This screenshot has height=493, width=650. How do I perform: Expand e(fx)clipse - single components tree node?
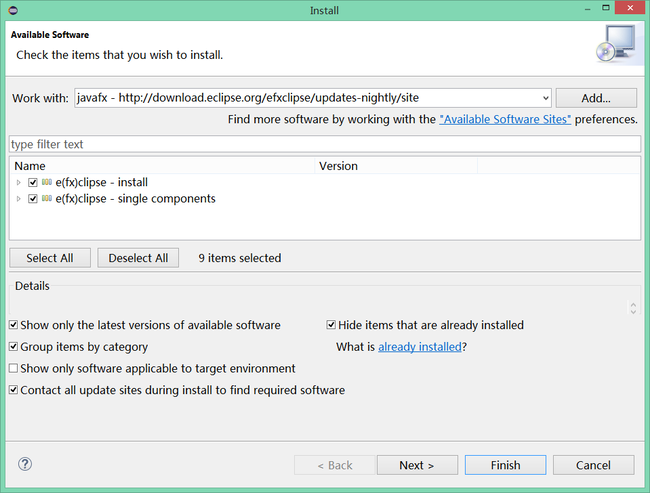coord(18,199)
